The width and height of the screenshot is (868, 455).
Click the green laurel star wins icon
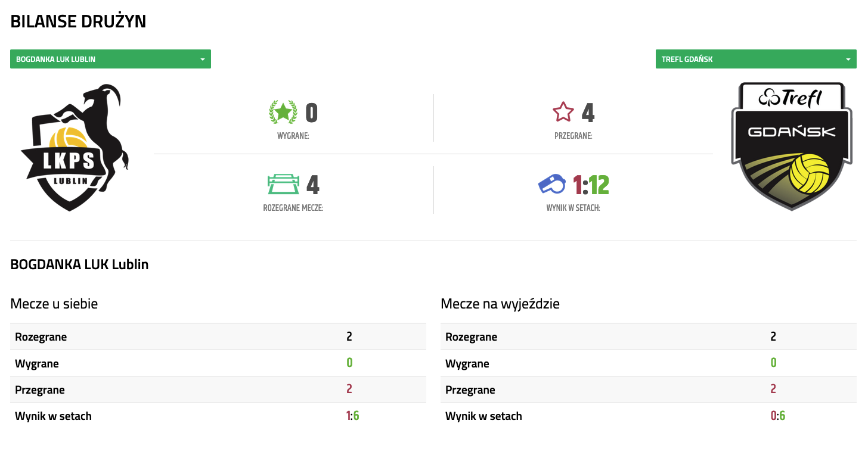(x=283, y=112)
